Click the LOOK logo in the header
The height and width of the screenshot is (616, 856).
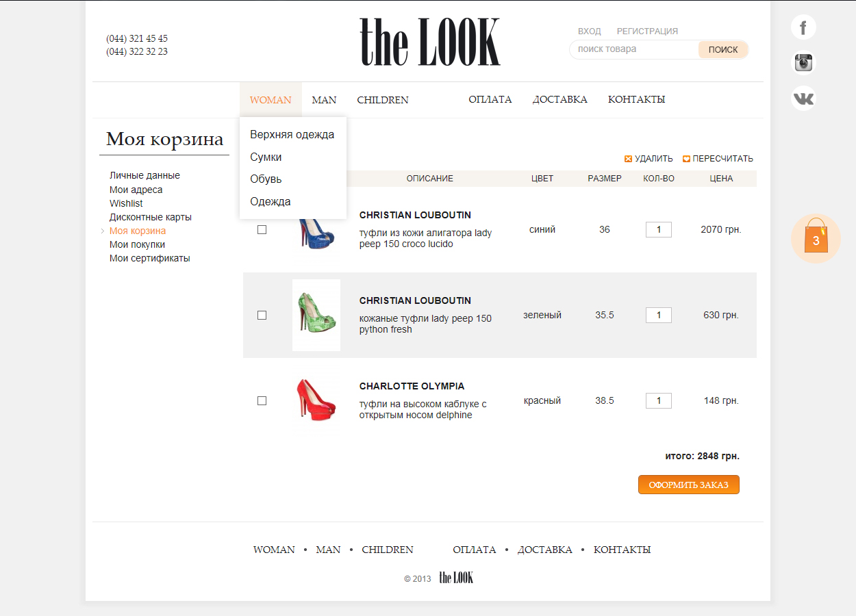tap(430, 42)
